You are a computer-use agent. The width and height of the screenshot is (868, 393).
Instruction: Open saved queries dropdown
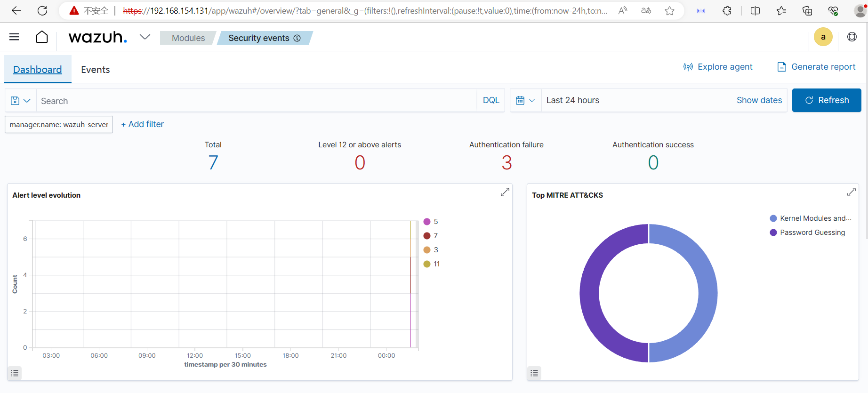point(21,101)
